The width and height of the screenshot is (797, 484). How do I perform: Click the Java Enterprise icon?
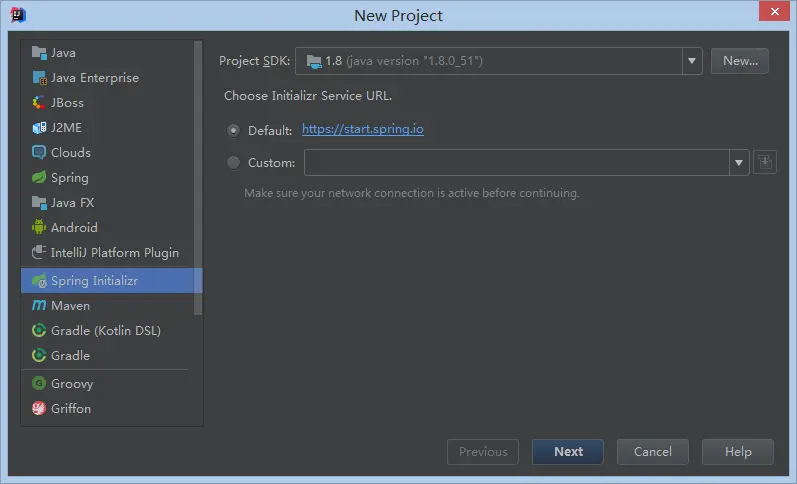pos(39,77)
